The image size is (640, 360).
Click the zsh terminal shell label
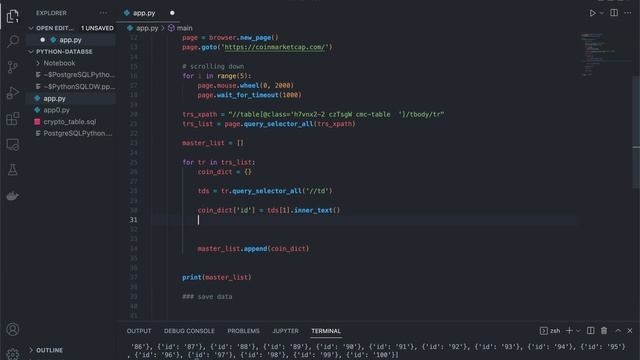pyautogui.click(x=550, y=331)
